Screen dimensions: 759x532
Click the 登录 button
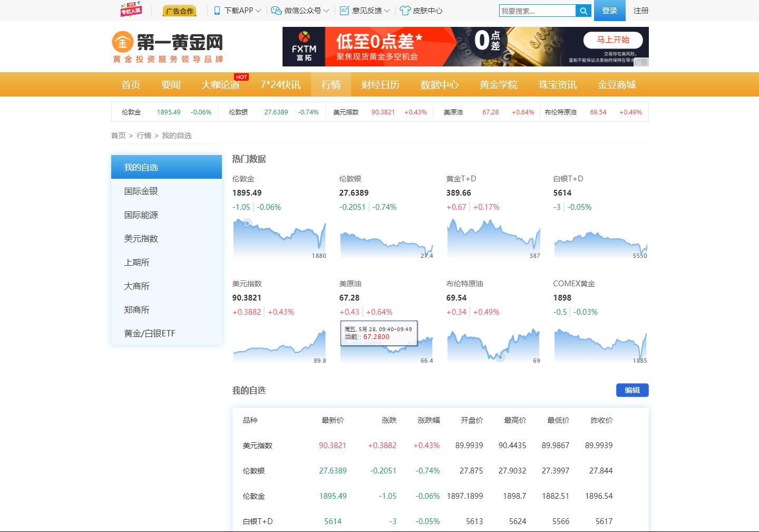(x=609, y=10)
